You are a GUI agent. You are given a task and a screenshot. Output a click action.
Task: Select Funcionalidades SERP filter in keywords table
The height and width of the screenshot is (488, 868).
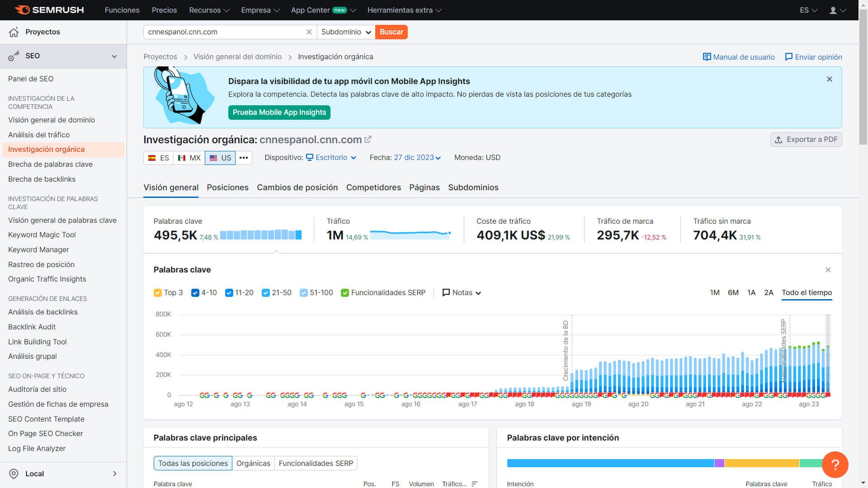[x=316, y=463]
